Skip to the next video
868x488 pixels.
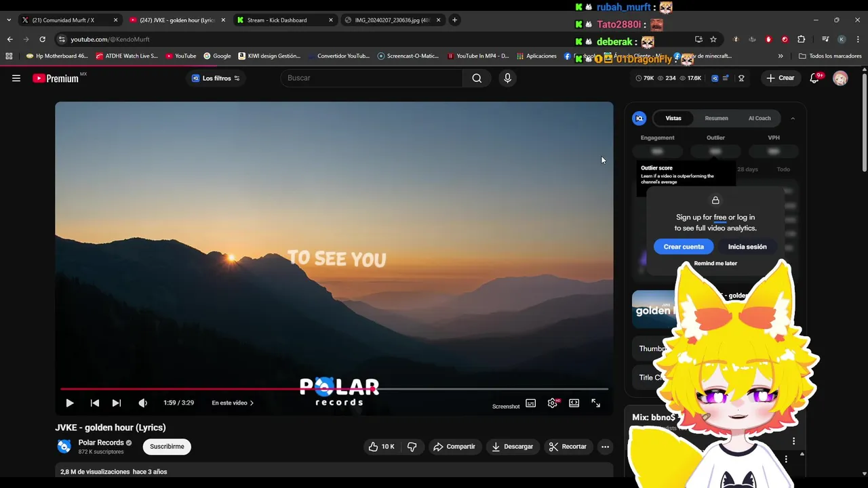click(117, 403)
